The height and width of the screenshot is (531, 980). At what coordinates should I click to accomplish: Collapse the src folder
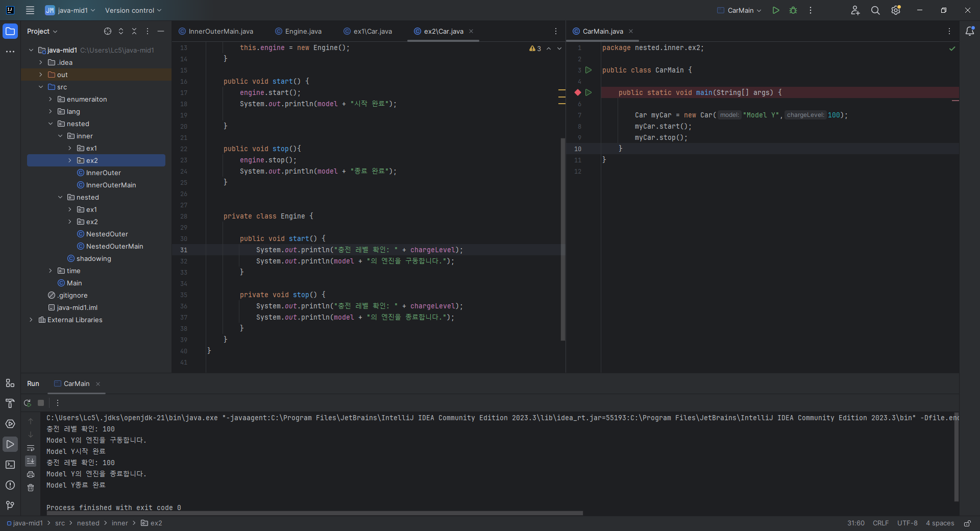pyautogui.click(x=41, y=87)
